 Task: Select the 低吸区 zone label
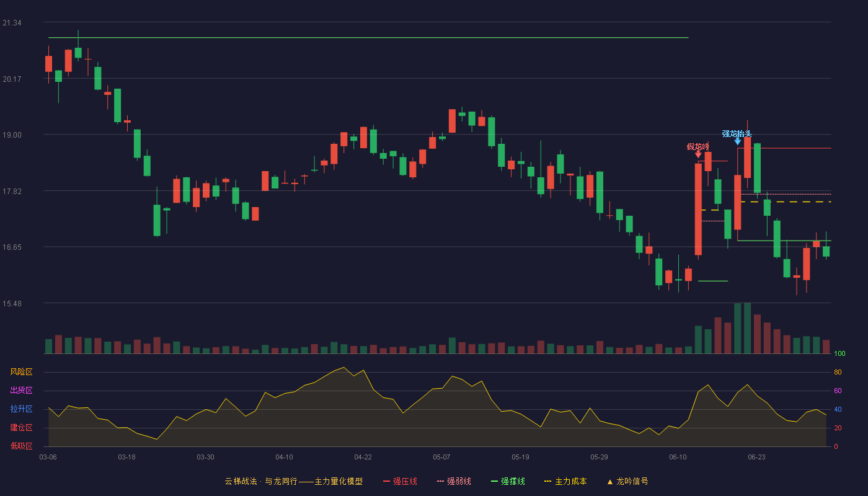pyautogui.click(x=21, y=446)
